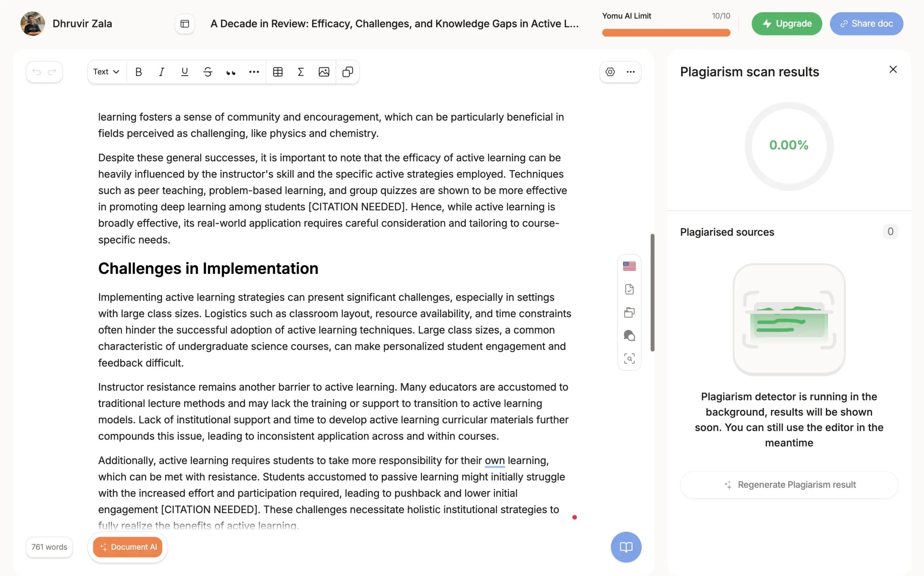
Task: Click the underlined word "own"
Action: tap(495, 461)
